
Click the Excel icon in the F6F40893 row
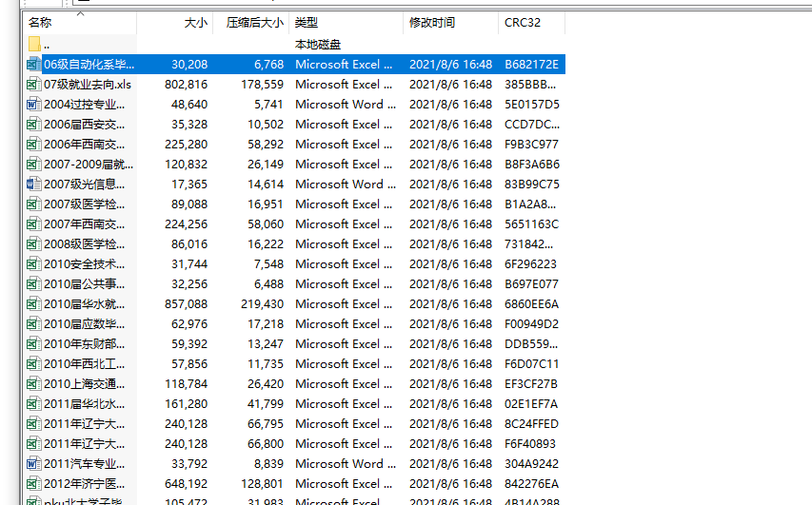(33, 444)
